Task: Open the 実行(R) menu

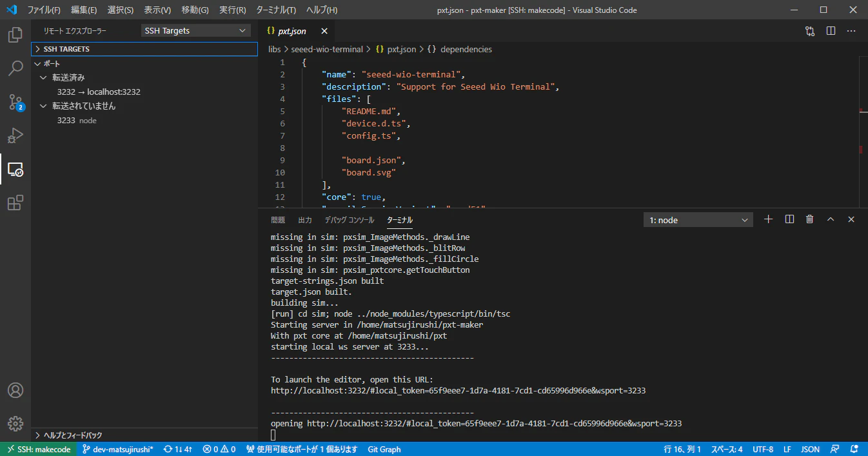Action: coord(233,10)
